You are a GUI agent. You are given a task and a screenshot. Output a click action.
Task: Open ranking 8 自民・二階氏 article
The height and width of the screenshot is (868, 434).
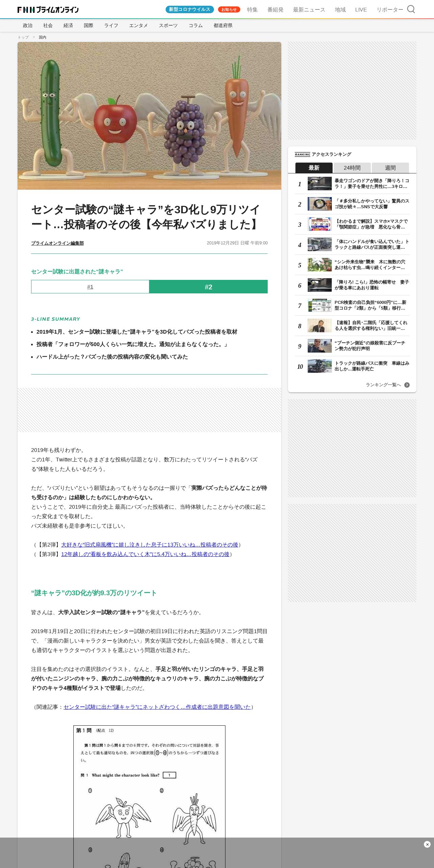tap(372, 325)
